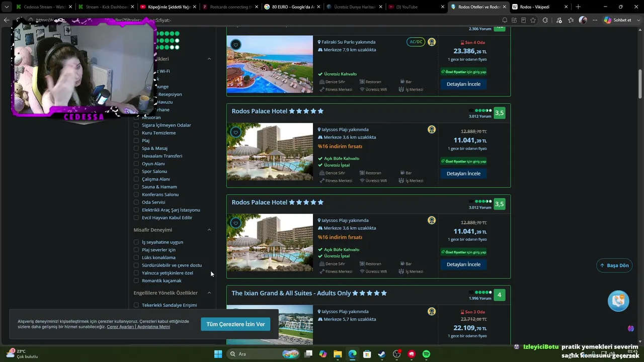The width and height of the screenshot is (644, 362).
Task: Open the reading view icon in address bar
Action: [x=523, y=20]
